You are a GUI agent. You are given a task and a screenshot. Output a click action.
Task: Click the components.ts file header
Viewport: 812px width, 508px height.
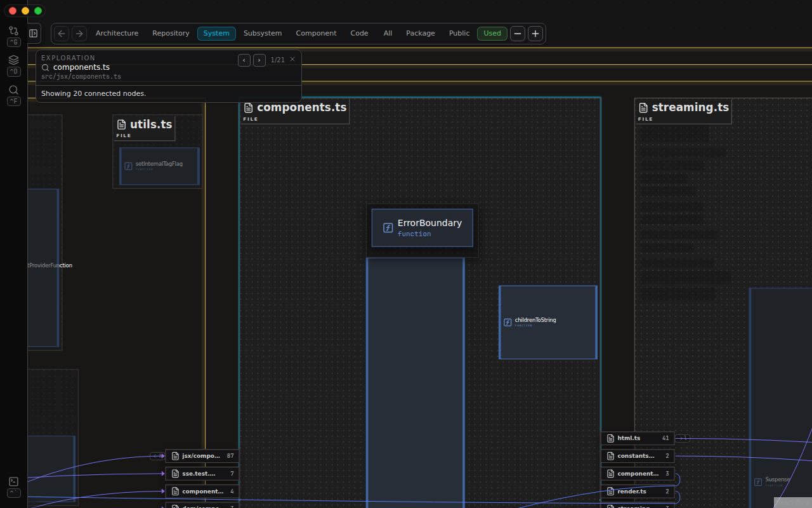click(295, 111)
